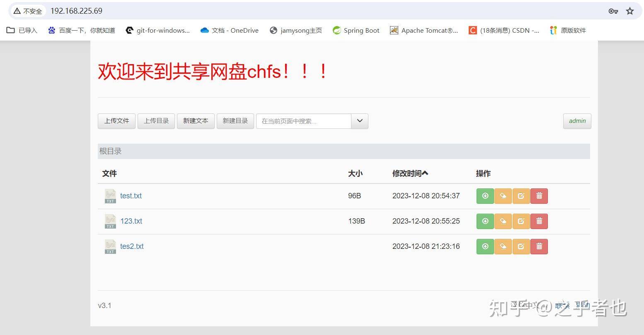644x335 pixels.
Task: Rename test.txt using eraser icon
Action: click(x=503, y=196)
